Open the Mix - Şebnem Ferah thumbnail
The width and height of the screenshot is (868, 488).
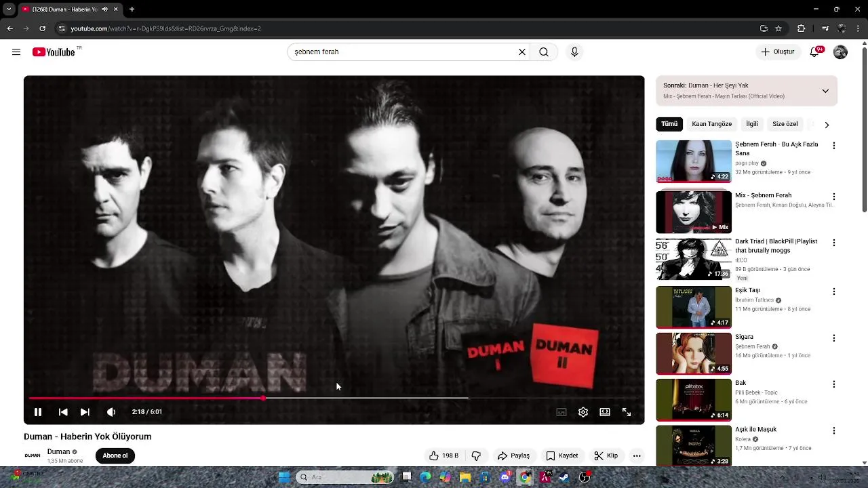[x=694, y=212]
